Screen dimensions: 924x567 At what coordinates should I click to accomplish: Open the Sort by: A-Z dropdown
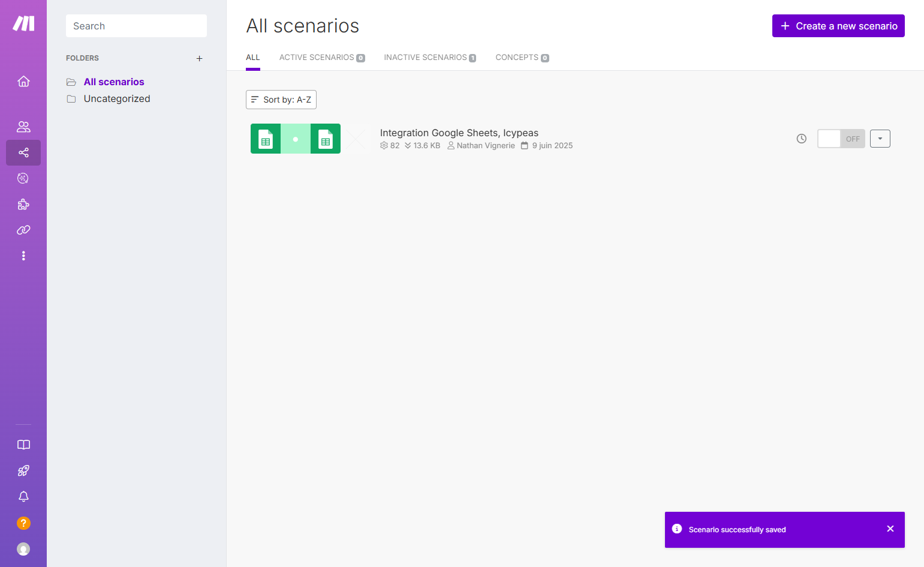(x=281, y=100)
